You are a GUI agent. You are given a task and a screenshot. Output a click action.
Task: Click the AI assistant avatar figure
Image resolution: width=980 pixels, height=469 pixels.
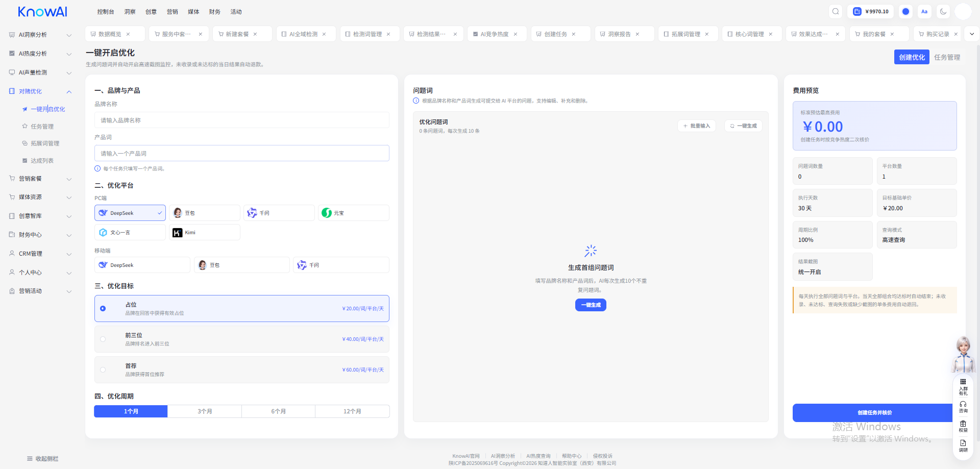pyautogui.click(x=963, y=354)
